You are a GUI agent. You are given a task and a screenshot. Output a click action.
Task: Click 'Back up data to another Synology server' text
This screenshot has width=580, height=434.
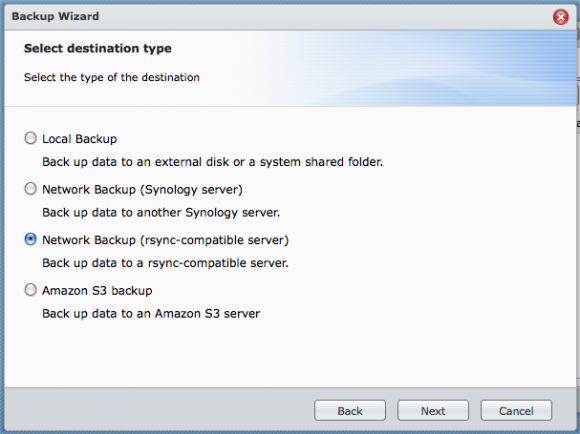click(161, 213)
